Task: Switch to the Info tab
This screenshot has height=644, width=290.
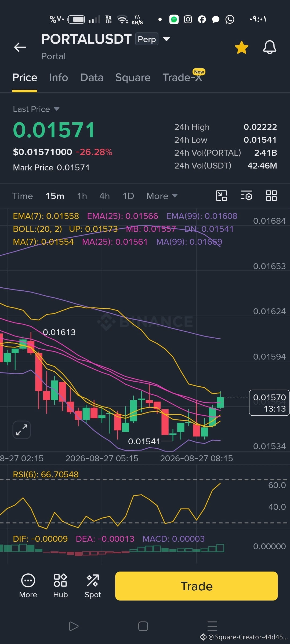Action: (x=58, y=78)
